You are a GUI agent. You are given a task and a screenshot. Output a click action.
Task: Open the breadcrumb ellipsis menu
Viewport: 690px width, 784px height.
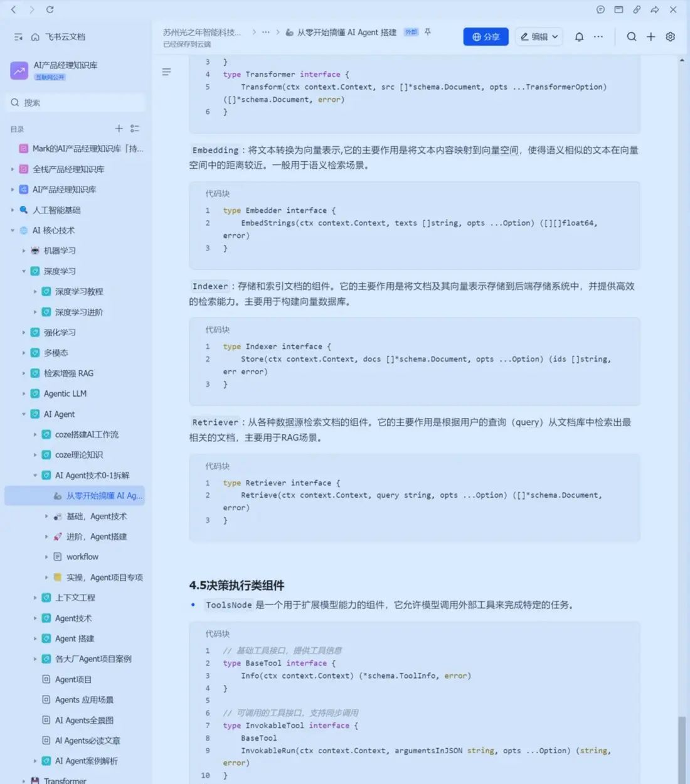[267, 32]
